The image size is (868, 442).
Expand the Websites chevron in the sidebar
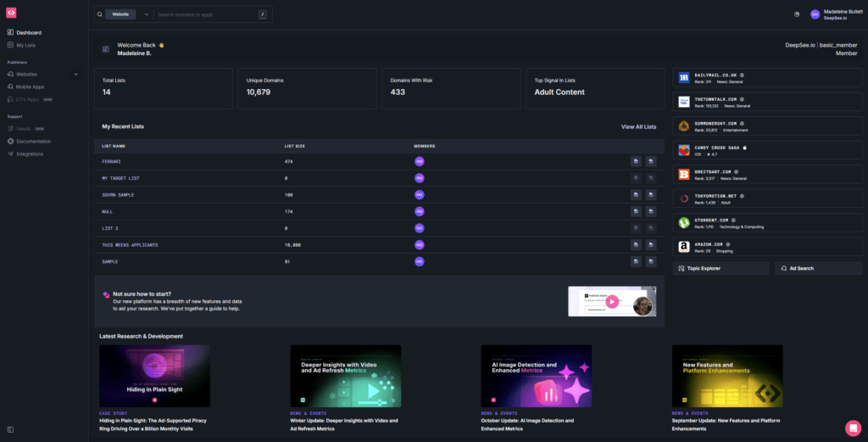75,74
